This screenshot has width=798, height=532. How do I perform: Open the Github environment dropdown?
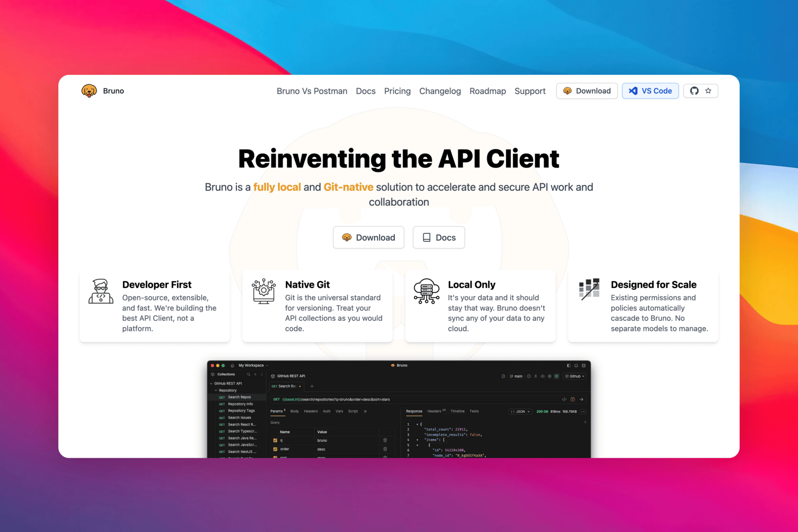[575, 376]
